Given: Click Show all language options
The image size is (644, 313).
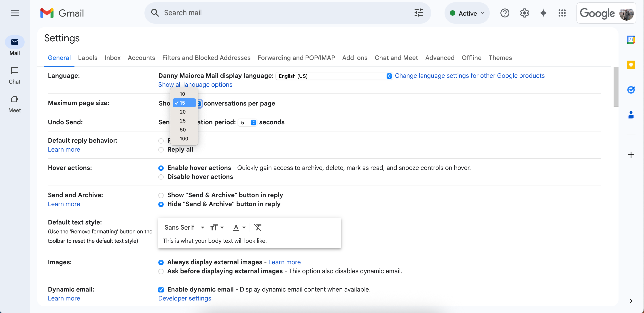Looking at the screenshot, I should [195, 85].
